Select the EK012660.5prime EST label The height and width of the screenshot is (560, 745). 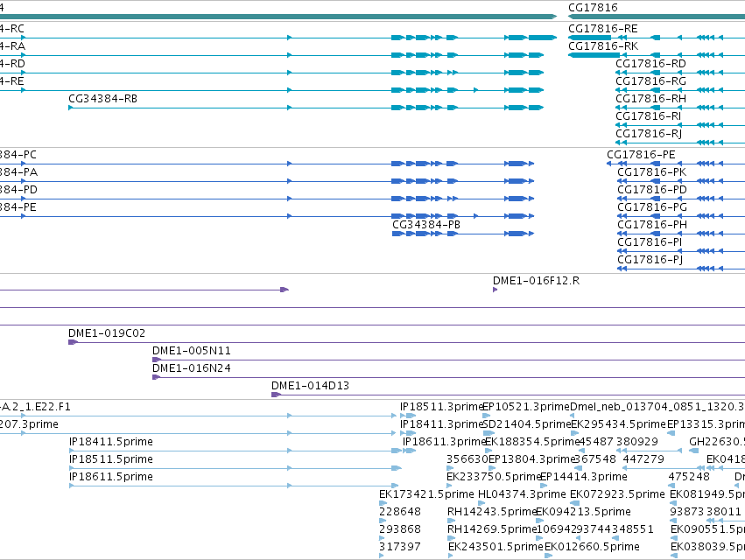pyautogui.click(x=592, y=547)
